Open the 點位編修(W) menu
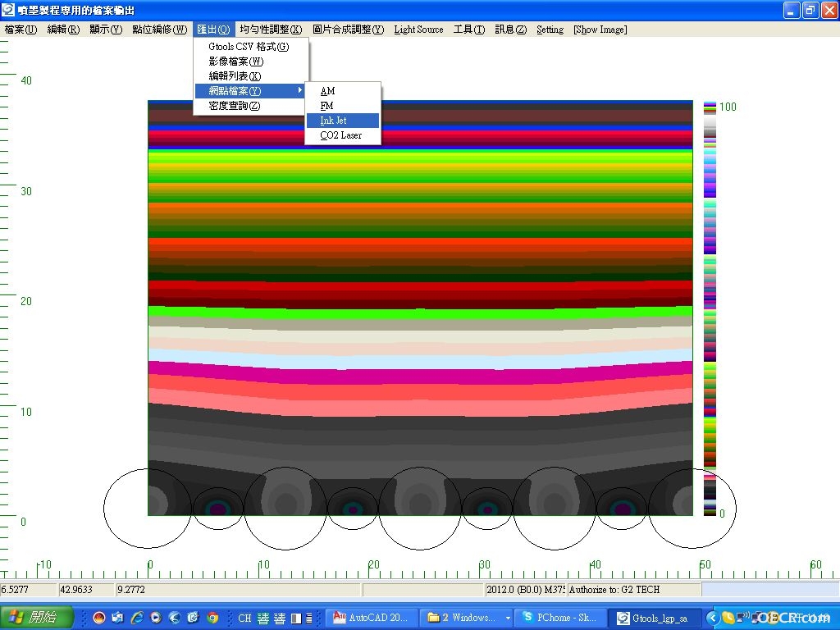Viewport: 840px width, 630px height. point(159,30)
